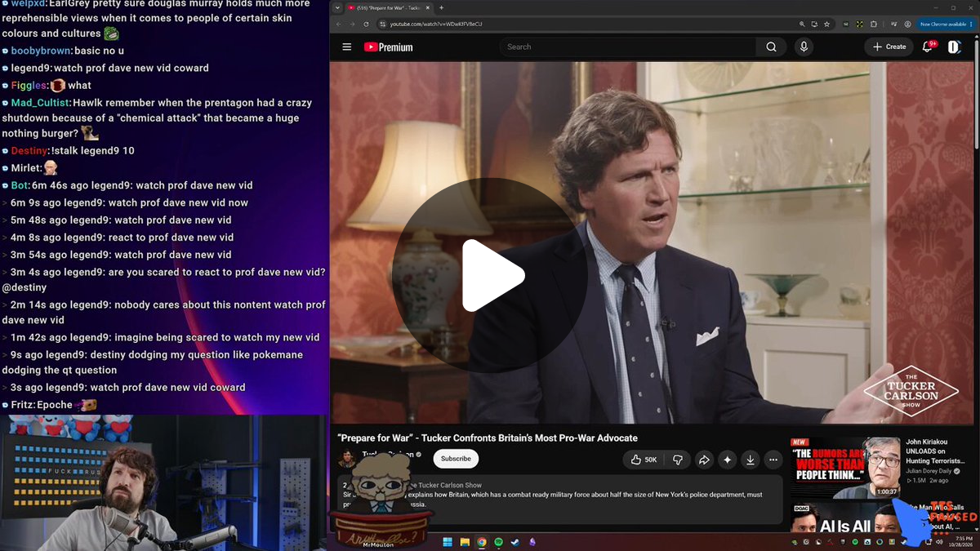Open the YouTube account avatar menu
Image resolution: width=980 pixels, height=551 pixels.
click(x=954, y=47)
